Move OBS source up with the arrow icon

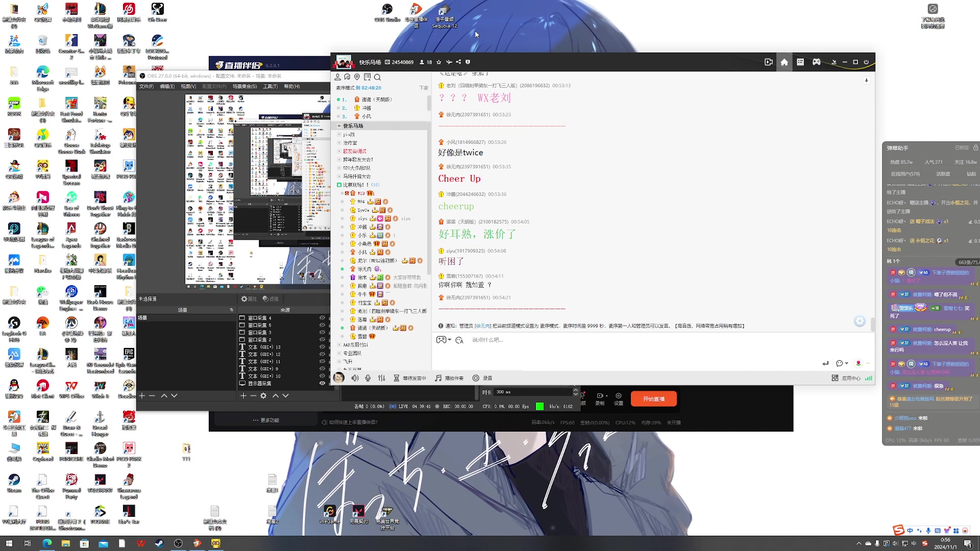click(276, 396)
